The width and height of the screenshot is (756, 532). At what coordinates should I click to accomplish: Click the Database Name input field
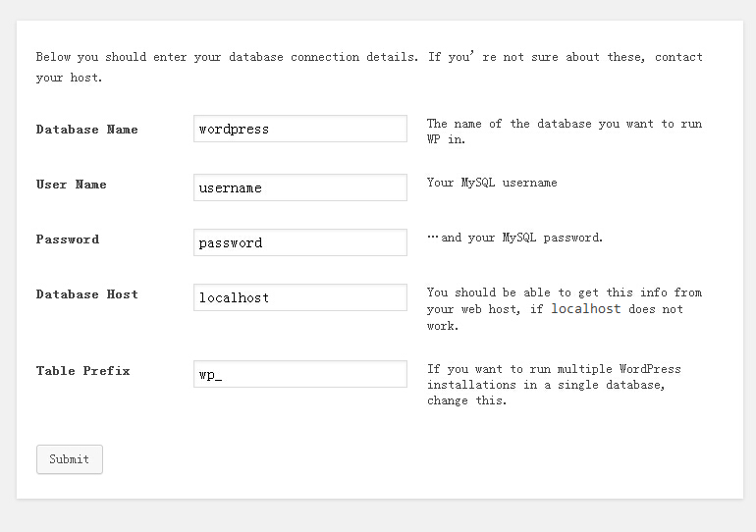click(299, 129)
